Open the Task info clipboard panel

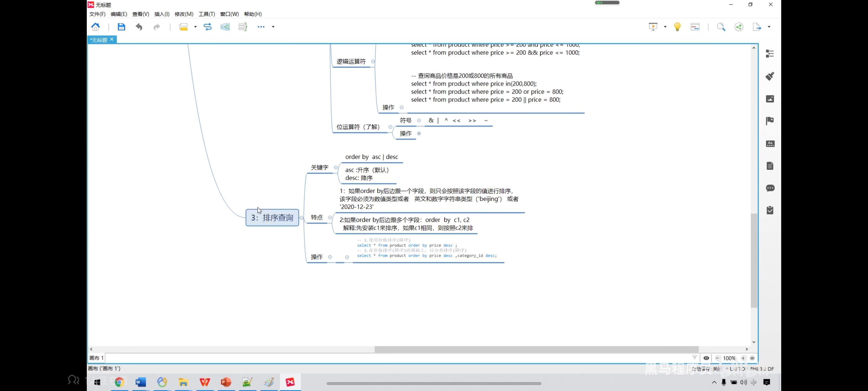[770, 210]
